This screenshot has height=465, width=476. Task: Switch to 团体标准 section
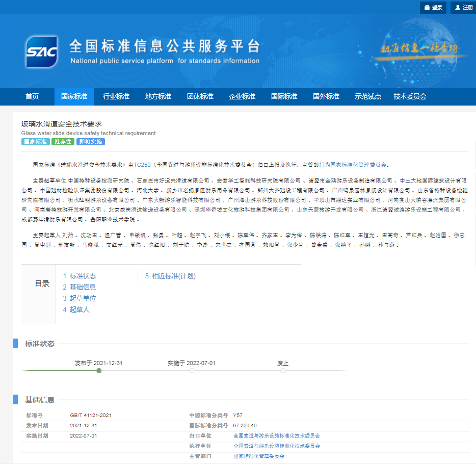(200, 97)
